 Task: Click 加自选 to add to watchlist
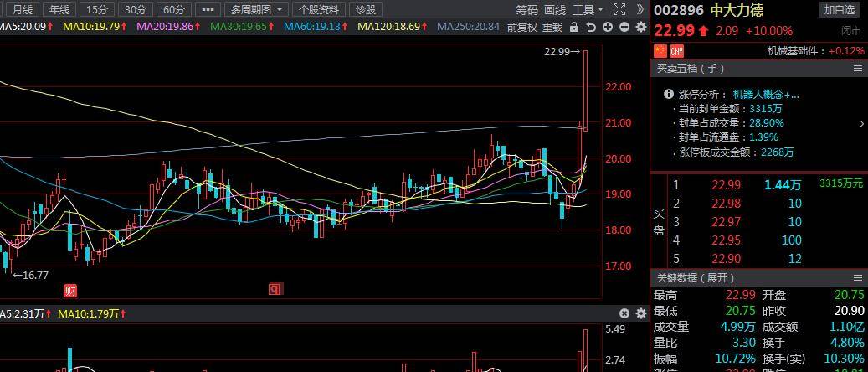[840, 9]
